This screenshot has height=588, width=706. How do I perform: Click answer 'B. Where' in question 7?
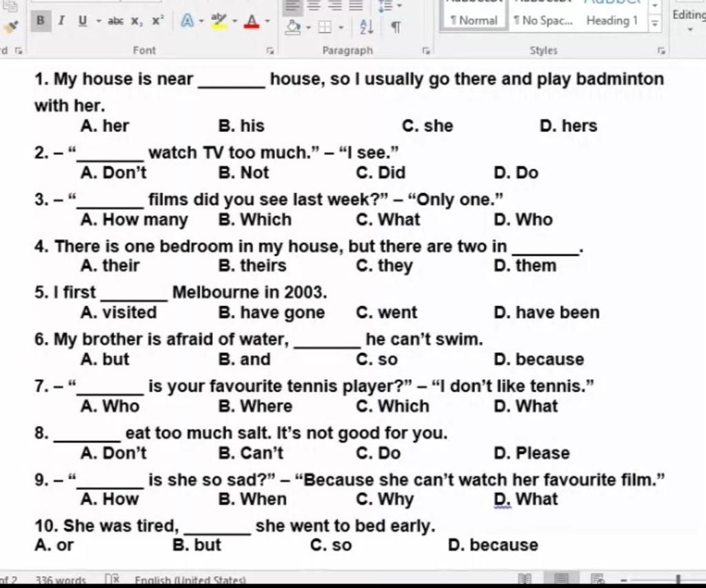click(255, 406)
